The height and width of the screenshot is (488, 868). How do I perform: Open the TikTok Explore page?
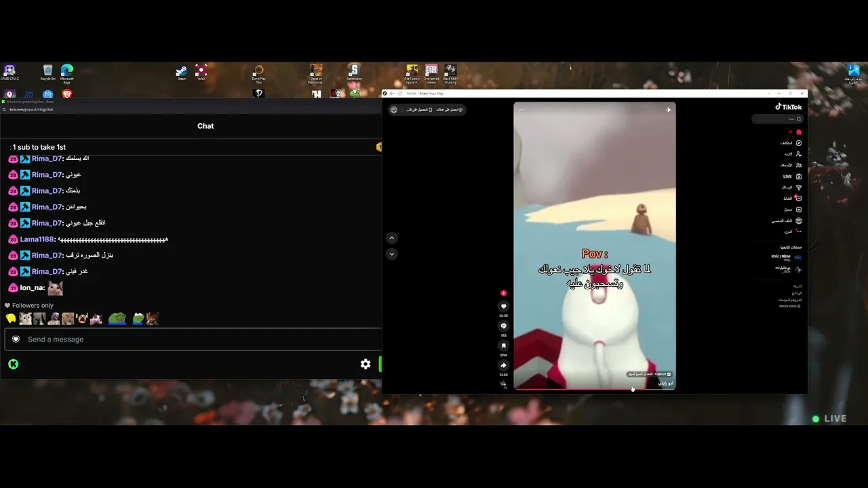[791, 143]
